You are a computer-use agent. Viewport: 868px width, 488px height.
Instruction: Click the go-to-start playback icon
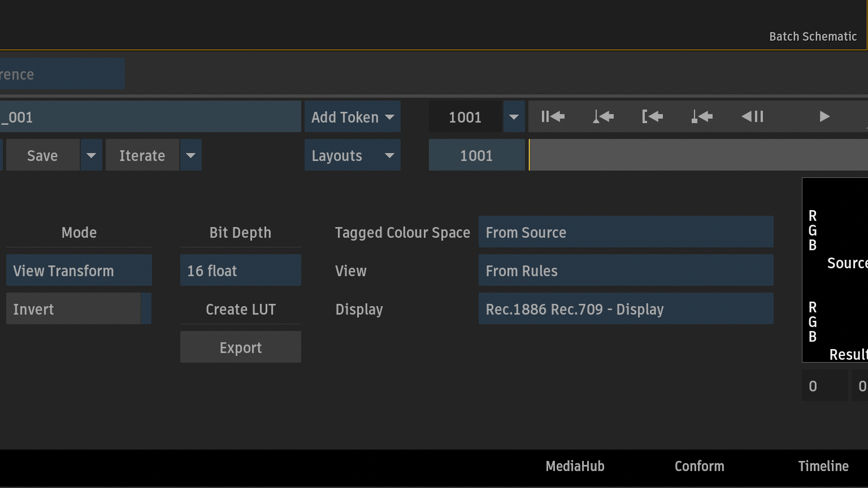[553, 117]
